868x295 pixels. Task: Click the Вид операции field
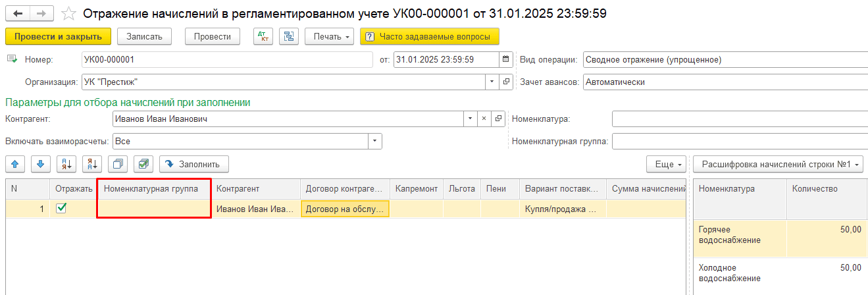(x=725, y=59)
